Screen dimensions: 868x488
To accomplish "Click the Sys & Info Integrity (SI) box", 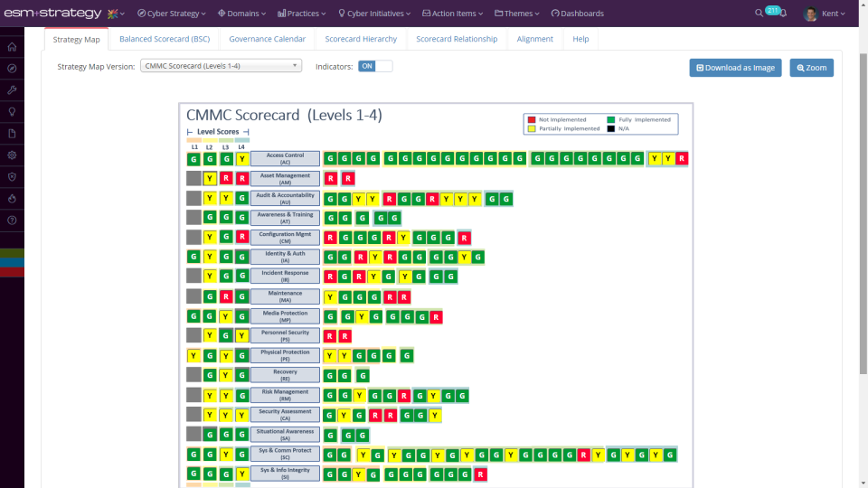I will click(x=285, y=473).
